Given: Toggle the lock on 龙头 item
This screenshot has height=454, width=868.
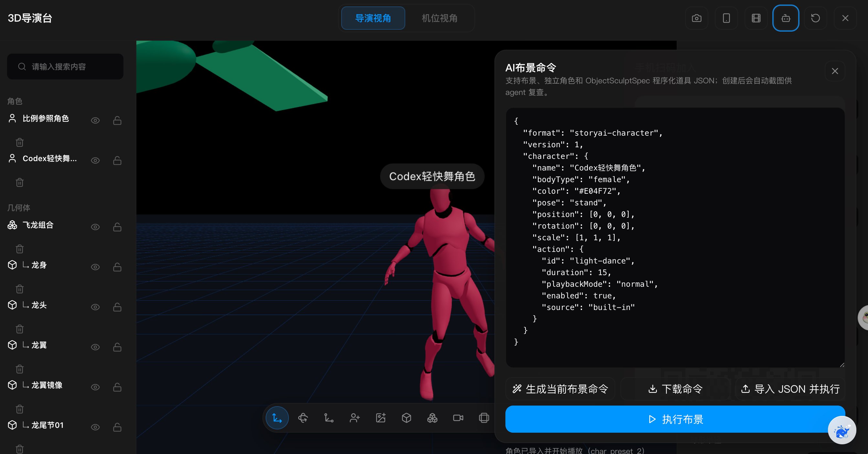Looking at the screenshot, I should 117,307.
